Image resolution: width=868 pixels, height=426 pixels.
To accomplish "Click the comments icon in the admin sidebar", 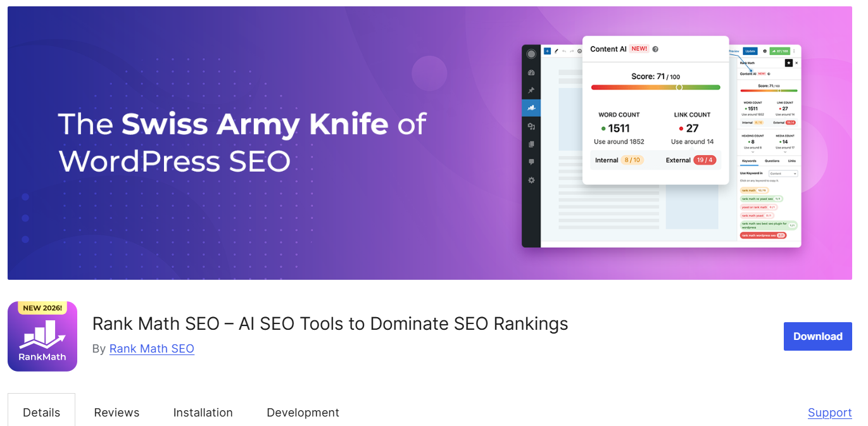I will pos(532,161).
